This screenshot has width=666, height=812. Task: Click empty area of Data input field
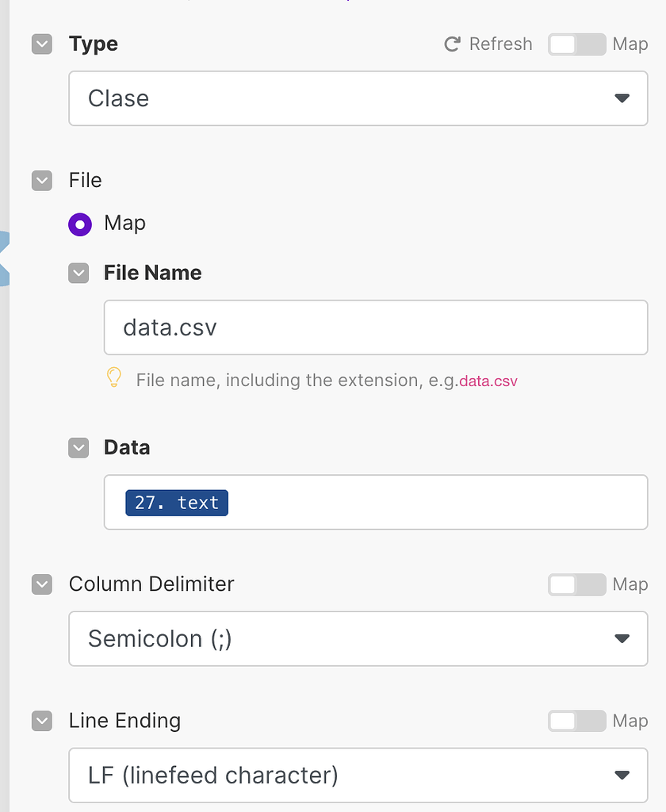(436, 503)
